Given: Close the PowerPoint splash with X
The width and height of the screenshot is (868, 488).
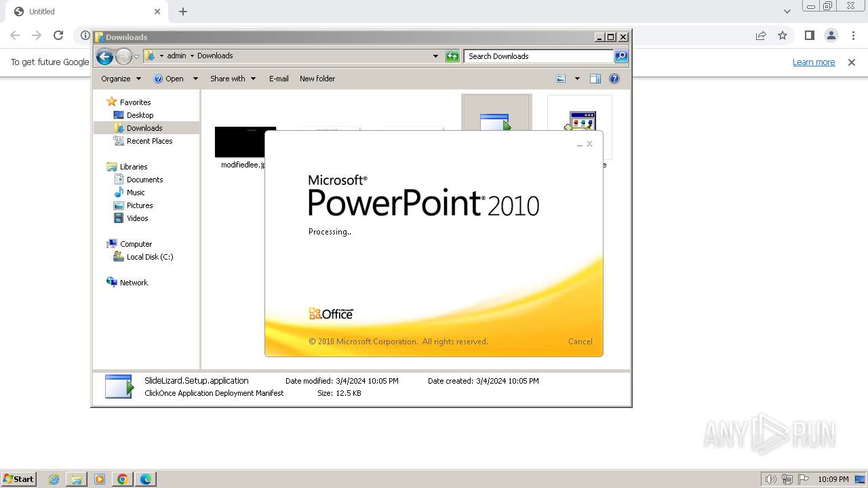Looking at the screenshot, I should (589, 144).
